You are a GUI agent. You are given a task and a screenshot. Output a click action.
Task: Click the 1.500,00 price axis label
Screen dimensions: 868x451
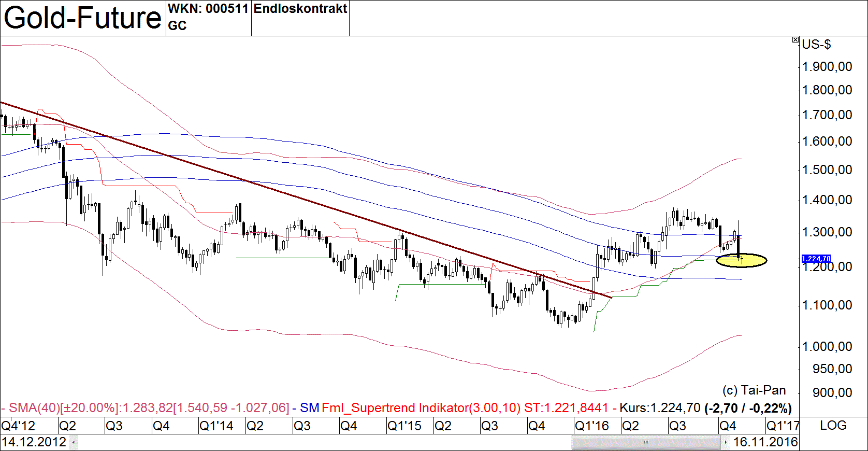827,170
